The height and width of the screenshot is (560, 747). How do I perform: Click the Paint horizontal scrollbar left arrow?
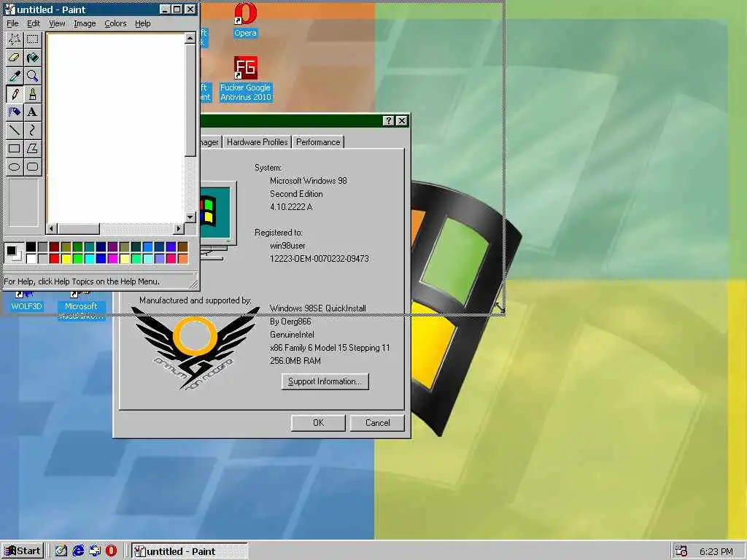click(x=52, y=228)
